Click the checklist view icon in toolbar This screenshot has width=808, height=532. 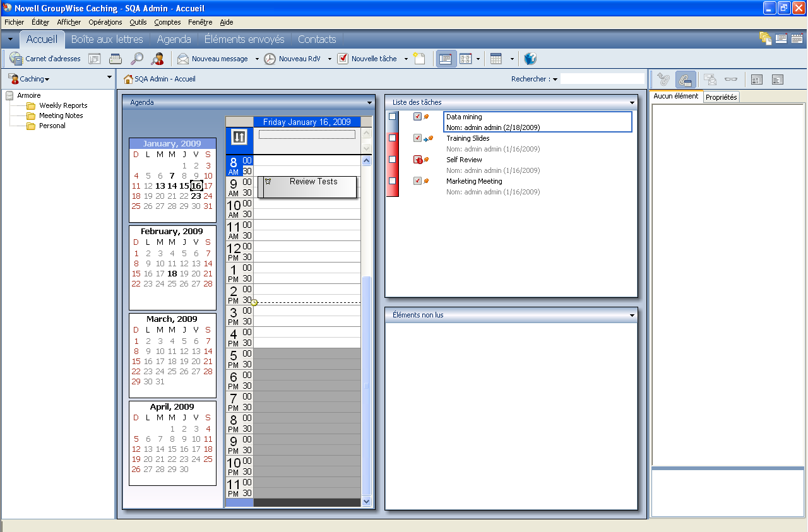pos(466,59)
